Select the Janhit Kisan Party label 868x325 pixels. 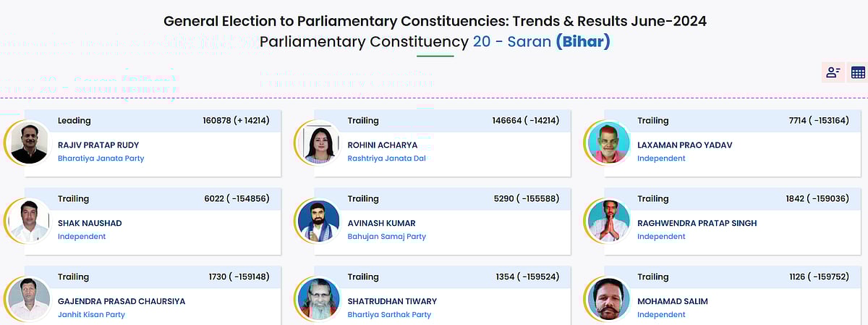coord(91,315)
